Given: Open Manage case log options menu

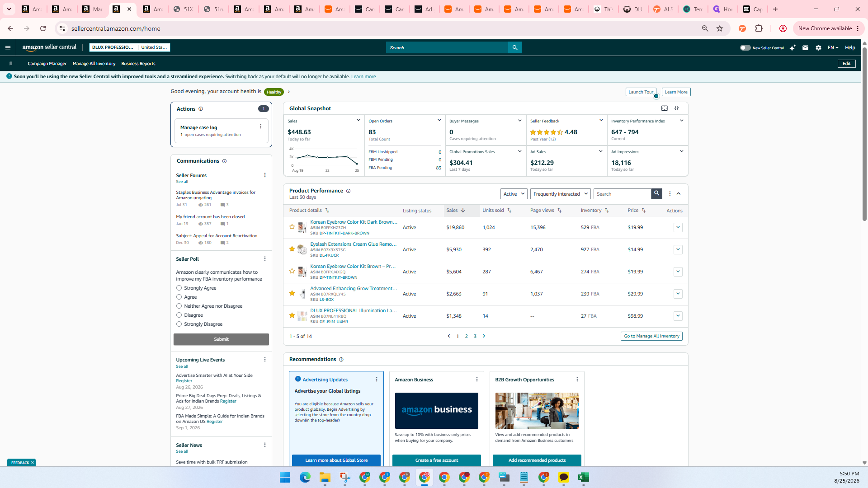Looking at the screenshot, I should click(260, 127).
